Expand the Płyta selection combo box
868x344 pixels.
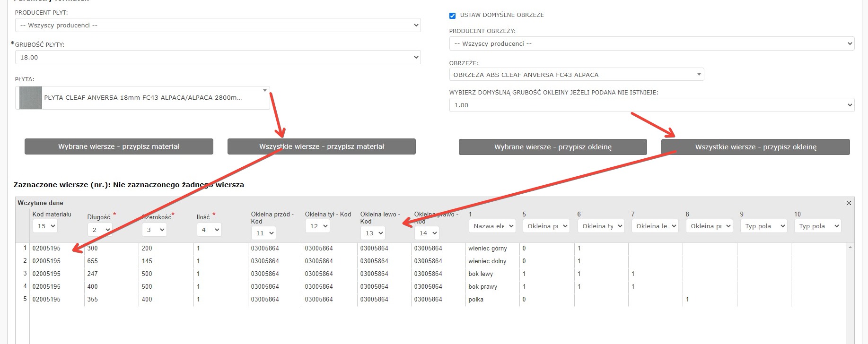(264, 90)
